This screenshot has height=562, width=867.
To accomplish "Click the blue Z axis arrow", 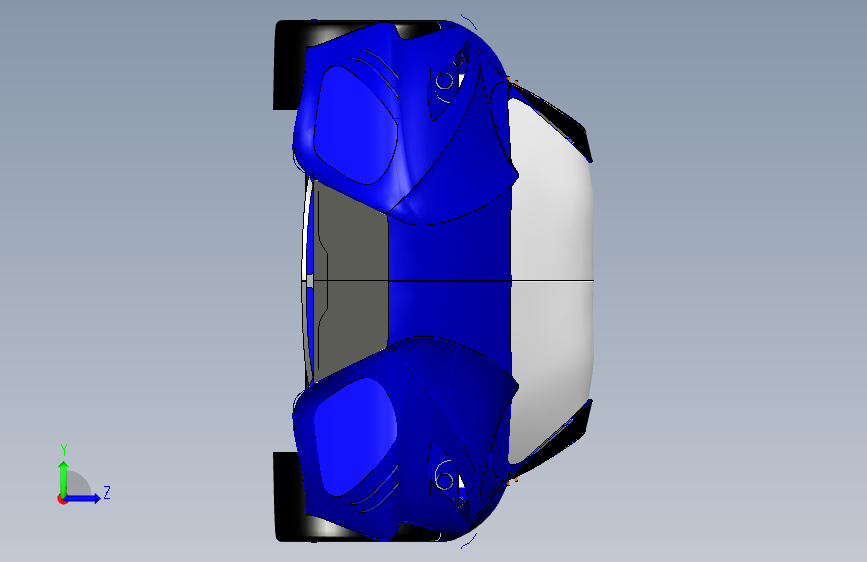I will [84, 498].
